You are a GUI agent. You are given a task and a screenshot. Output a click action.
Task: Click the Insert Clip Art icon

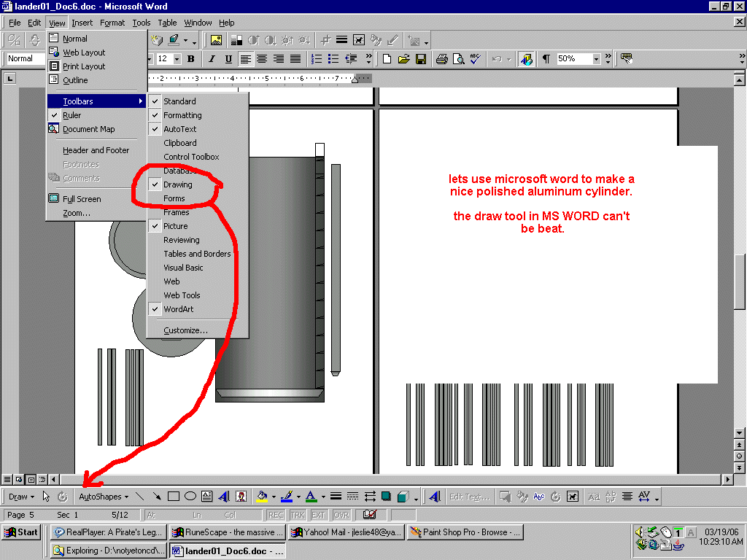pos(241,497)
